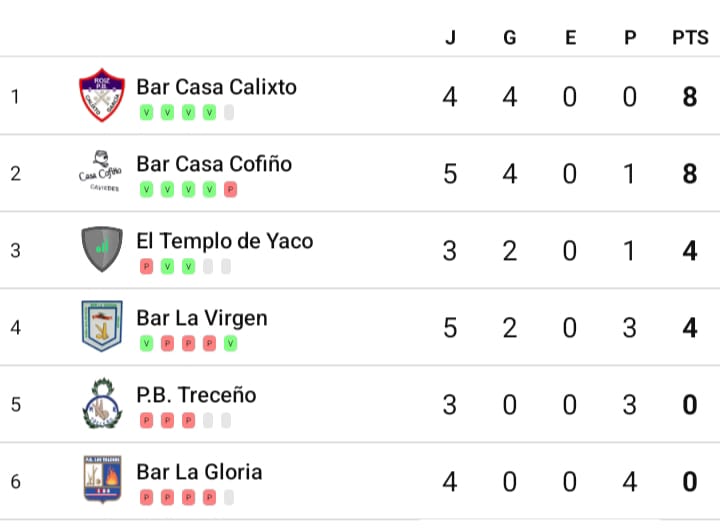Select the red P badge of Bar Casa Cofiño
The width and height of the screenshot is (720, 529).
click(231, 189)
